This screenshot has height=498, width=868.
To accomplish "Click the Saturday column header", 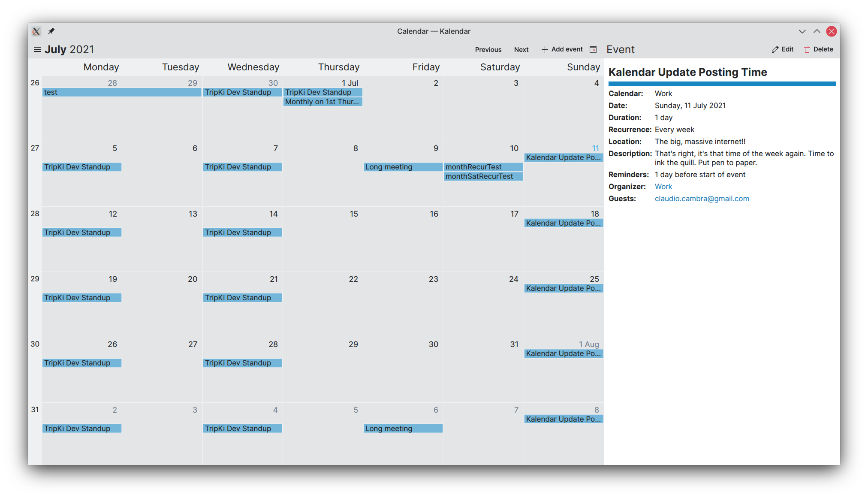I will pyautogui.click(x=500, y=67).
